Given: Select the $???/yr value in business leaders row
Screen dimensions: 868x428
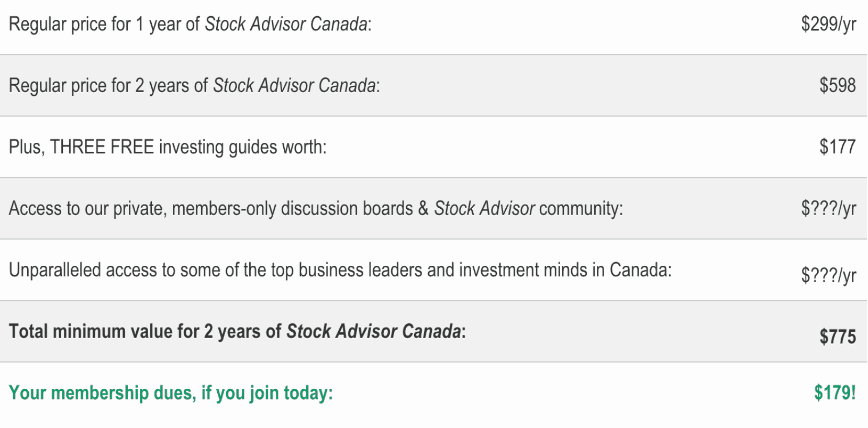Looking at the screenshot, I should pos(828,275).
